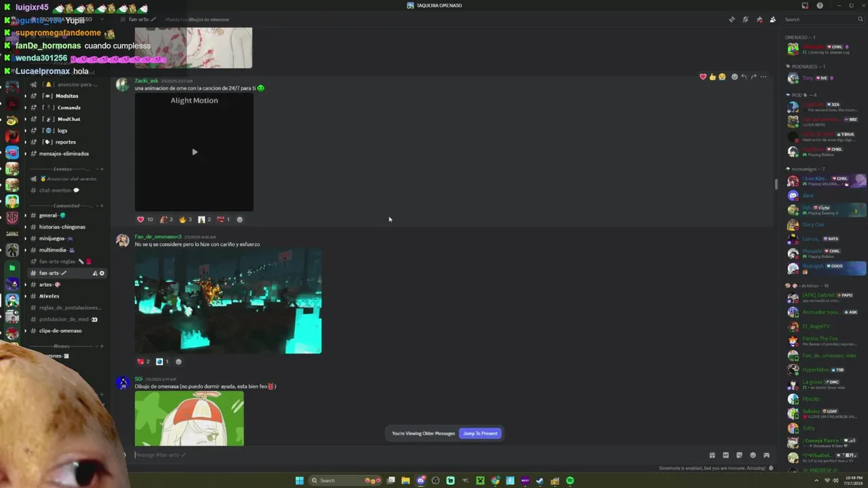
Task: Click the Forward arrow on hovered message
Action: coord(753,77)
